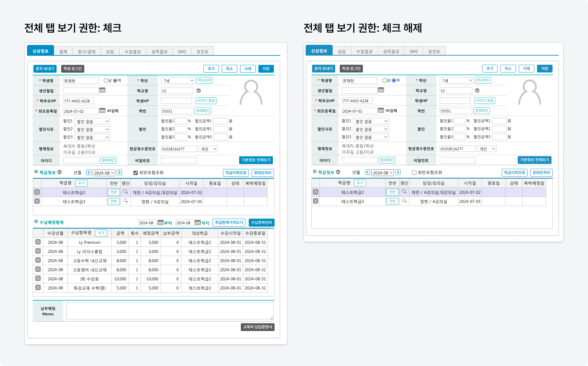Click the 납부예정 Memo text area
Screen dimensions: 588x366
[x=170, y=311]
